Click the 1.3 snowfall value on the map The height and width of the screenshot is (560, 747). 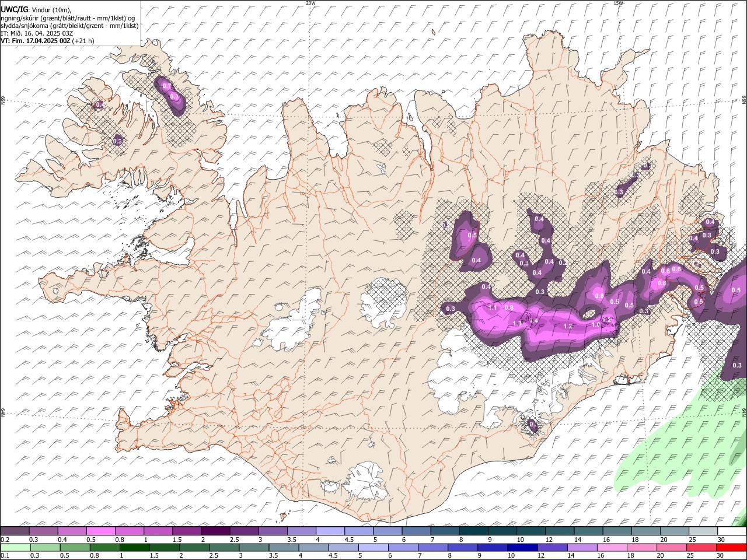516,323
